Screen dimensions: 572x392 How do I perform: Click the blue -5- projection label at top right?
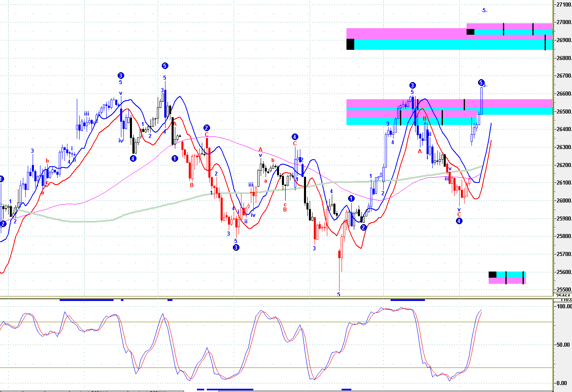click(484, 11)
